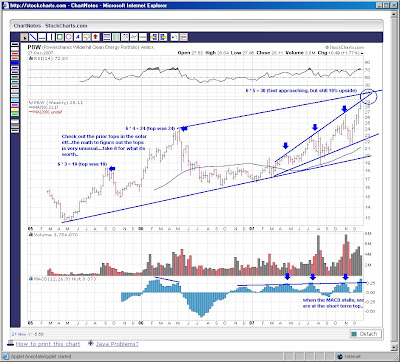Pick the red color swatch
The image size is (400, 362).
point(15,54)
